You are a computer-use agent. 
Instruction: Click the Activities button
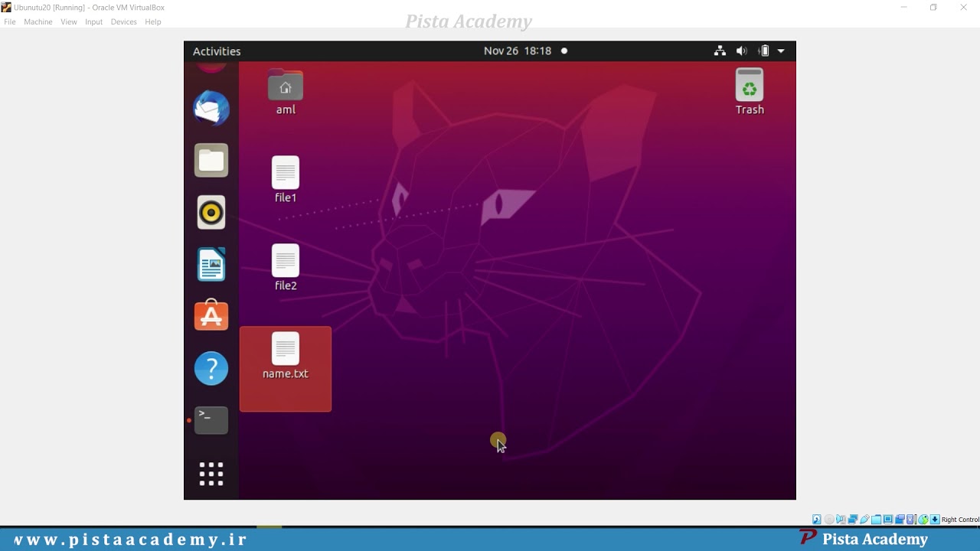pyautogui.click(x=217, y=51)
